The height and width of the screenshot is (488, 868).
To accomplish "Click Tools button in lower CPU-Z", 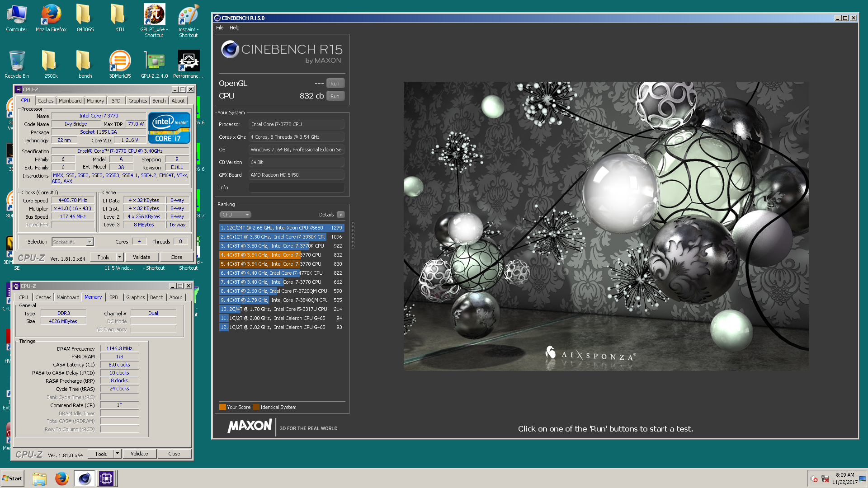I will pyautogui.click(x=101, y=454).
